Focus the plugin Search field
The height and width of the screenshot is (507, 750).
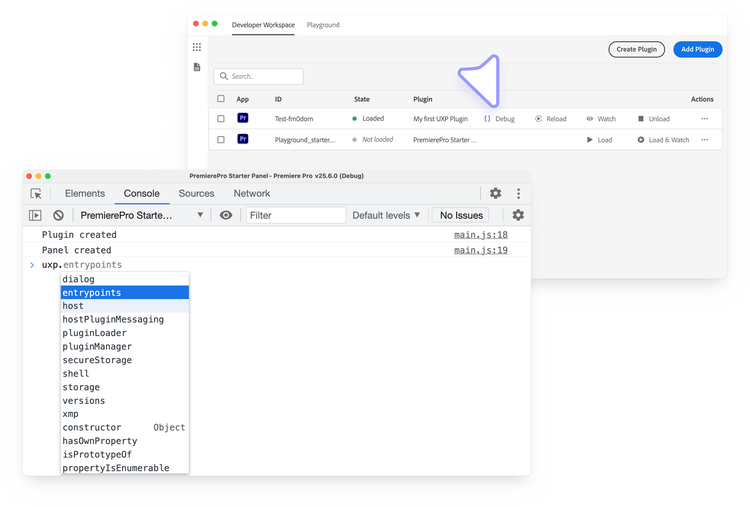click(x=258, y=76)
